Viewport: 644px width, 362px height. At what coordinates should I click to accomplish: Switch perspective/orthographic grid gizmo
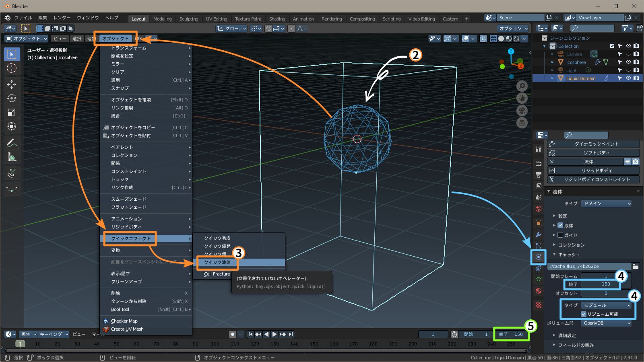(522, 123)
